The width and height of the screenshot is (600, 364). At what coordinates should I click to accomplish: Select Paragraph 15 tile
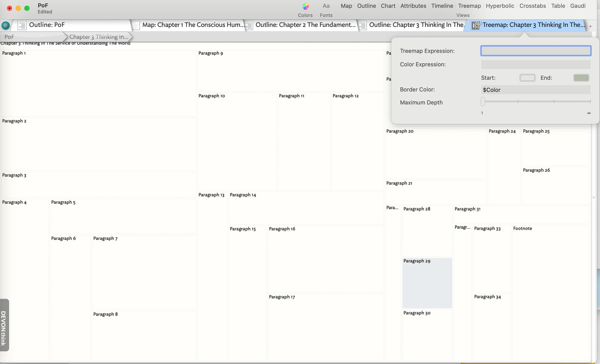(247, 293)
